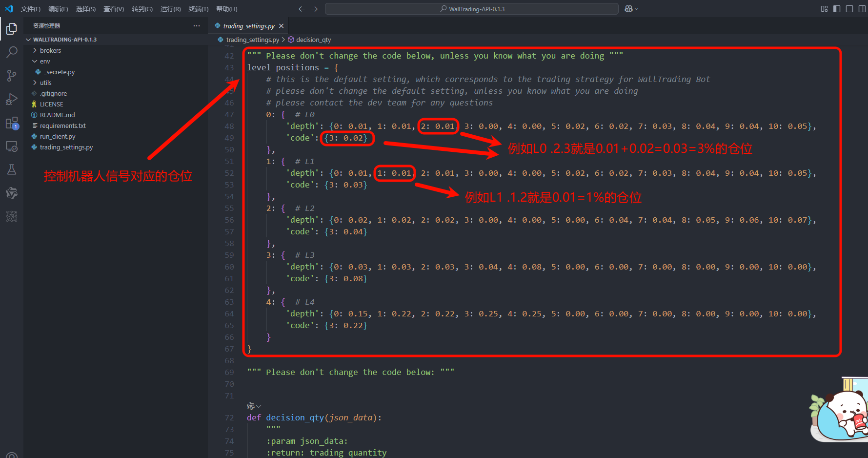Open the Explorer view in activity bar
The width and height of the screenshot is (868, 458).
click(x=12, y=29)
